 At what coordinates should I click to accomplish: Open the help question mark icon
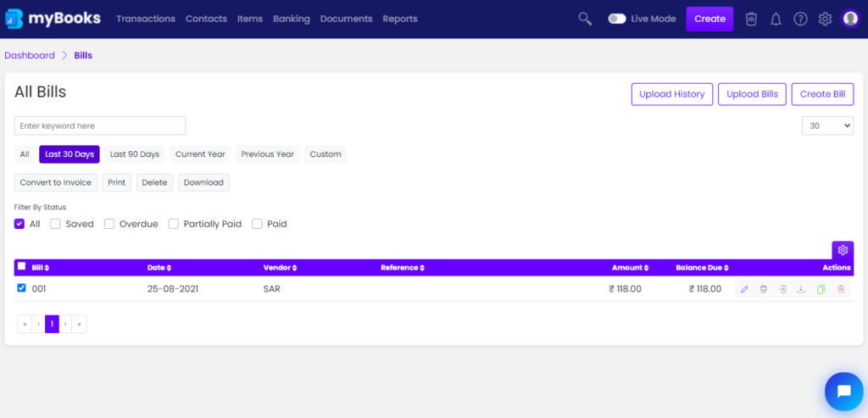tap(800, 19)
